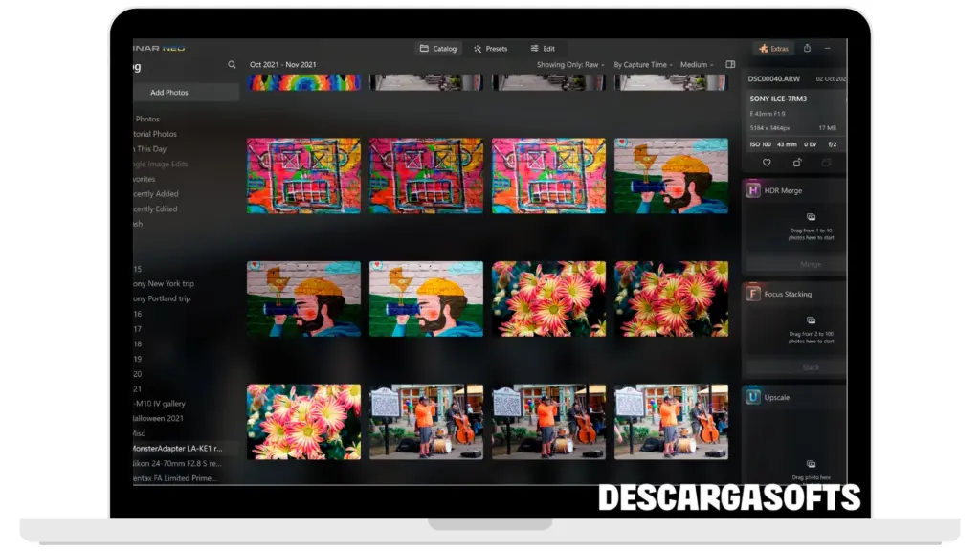Favorite the photo with the heart icon
Viewport: 980px width, 551px height.
click(767, 163)
